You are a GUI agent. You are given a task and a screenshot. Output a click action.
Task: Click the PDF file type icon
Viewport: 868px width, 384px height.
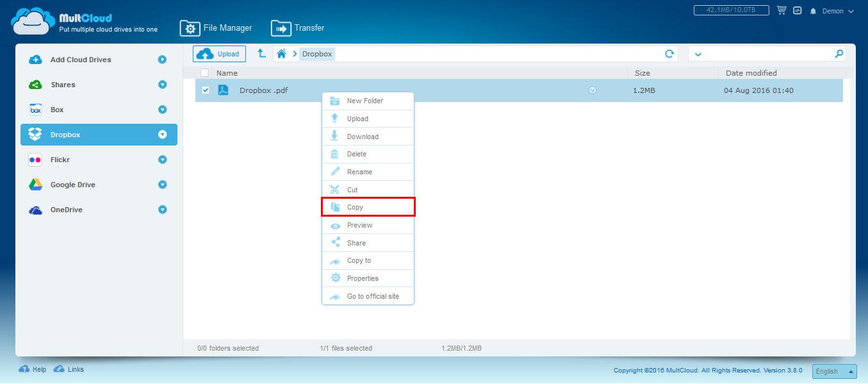[x=223, y=90]
